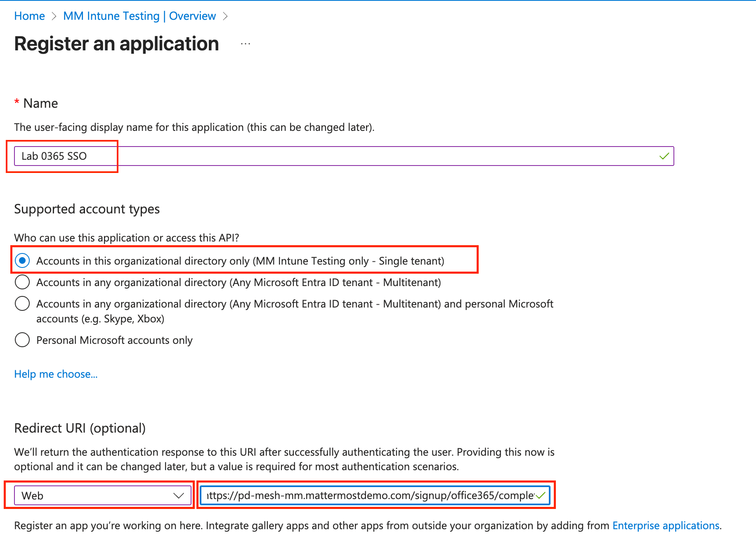756x549 pixels.
Task: Open the Home breadcrumb link
Action: pyautogui.click(x=29, y=16)
